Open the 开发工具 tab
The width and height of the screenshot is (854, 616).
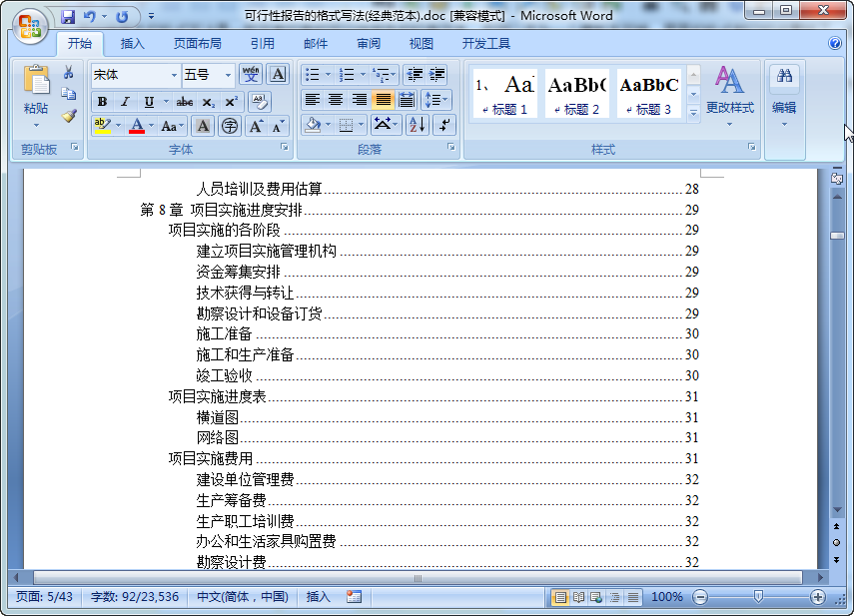click(x=485, y=44)
